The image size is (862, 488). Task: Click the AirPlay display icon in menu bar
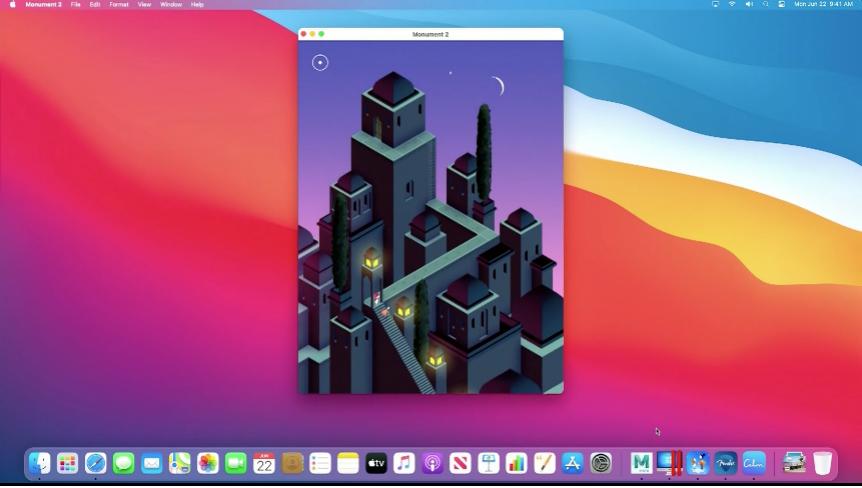point(715,4)
